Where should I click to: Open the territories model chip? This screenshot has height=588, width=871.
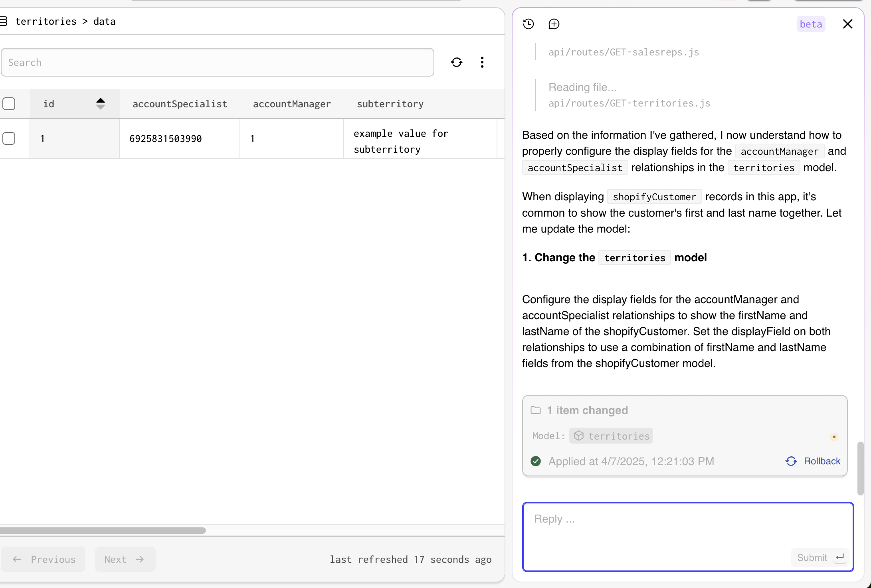[611, 436]
